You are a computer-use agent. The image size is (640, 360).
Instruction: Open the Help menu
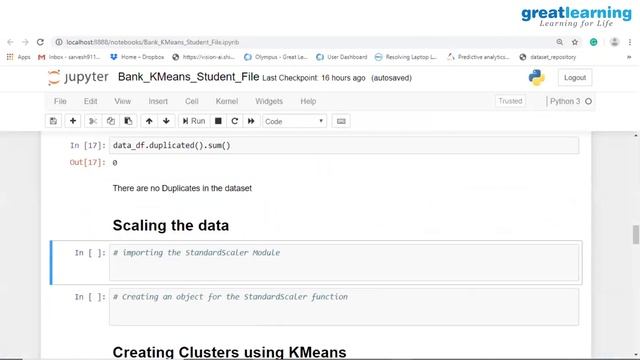coord(308,101)
